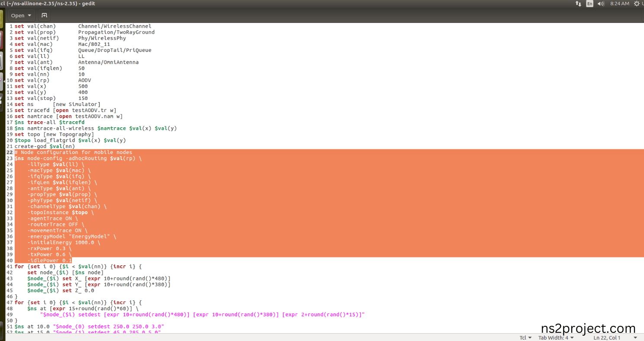Image resolution: width=644 pixels, height=341 pixels.
Task: Click on '-ifqLen' in line 27
Action: pos(38,182)
